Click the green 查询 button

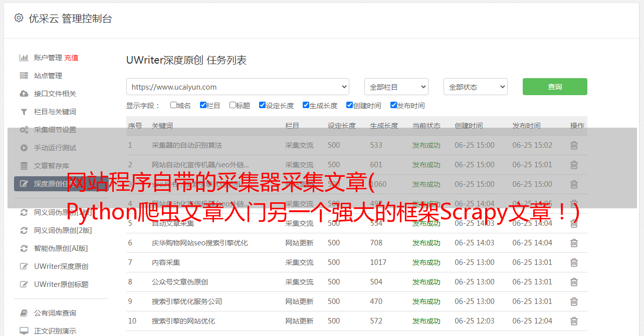[x=555, y=87]
